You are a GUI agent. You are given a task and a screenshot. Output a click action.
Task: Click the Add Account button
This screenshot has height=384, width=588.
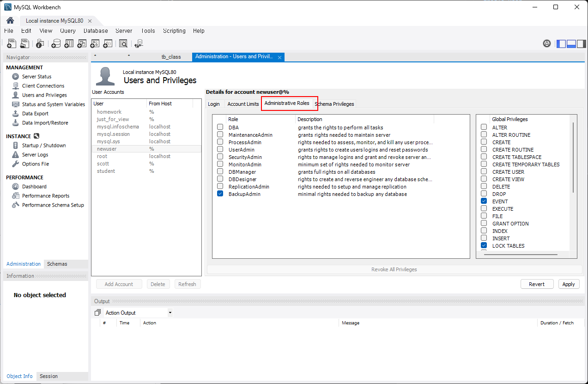[119, 284]
